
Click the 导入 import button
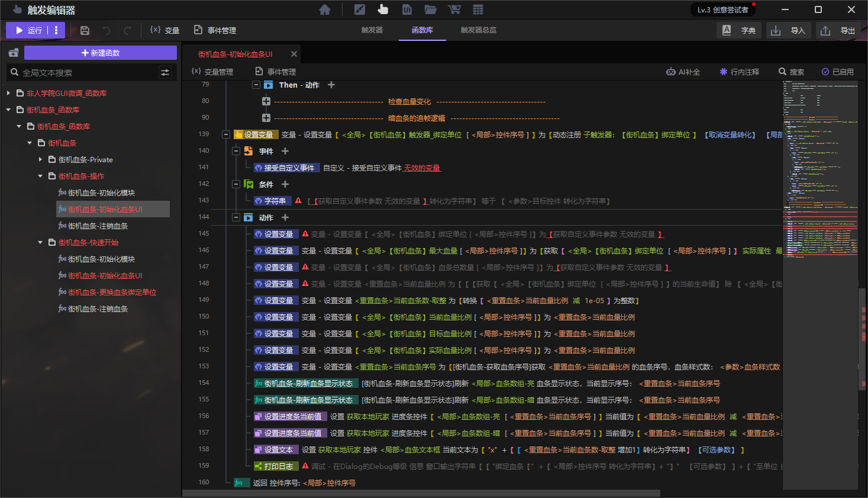(789, 30)
